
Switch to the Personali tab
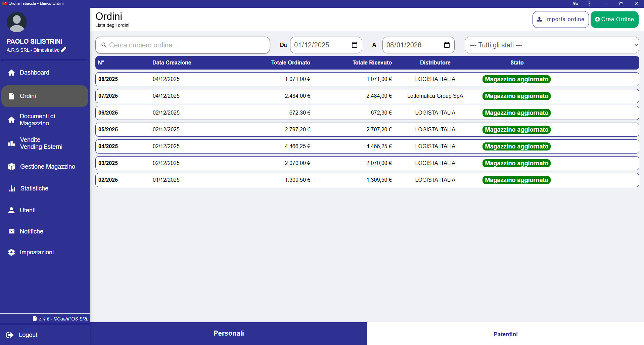[229, 333]
